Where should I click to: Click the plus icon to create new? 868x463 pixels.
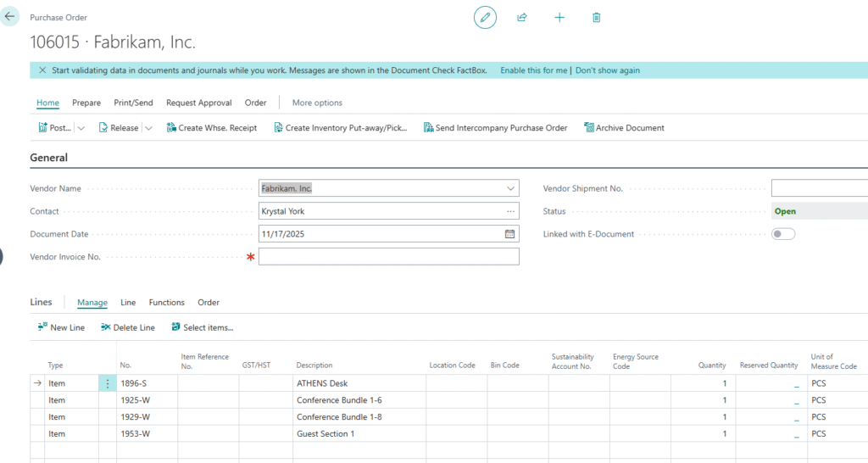(x=559, y=17)
